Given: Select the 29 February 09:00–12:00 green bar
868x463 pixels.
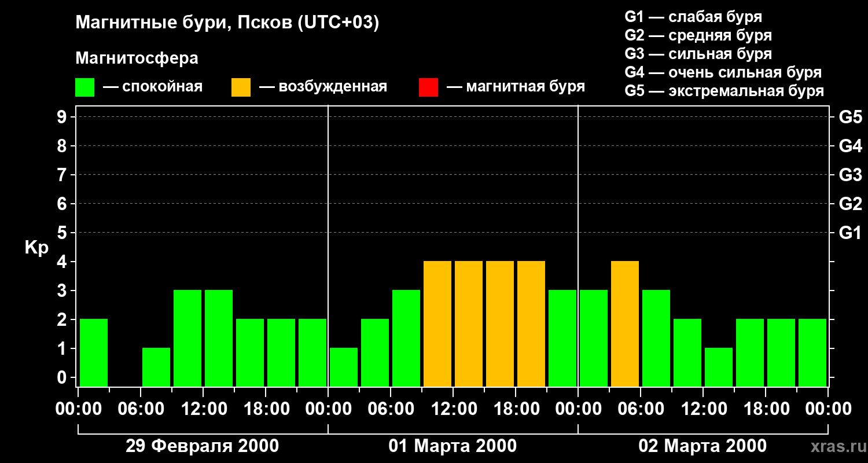Looking at the screenshot, I should click(x=187, y=338).
